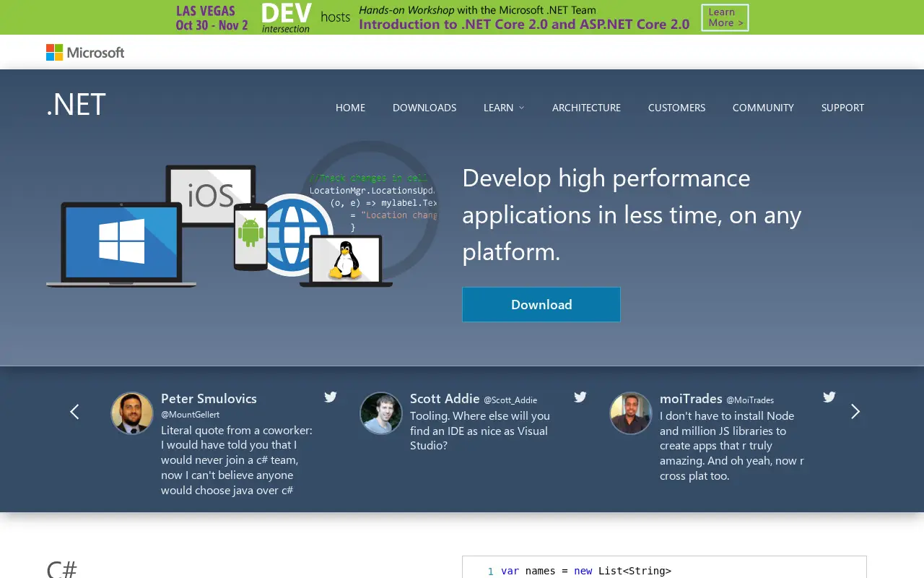Open the CUSTOMERS menu item

676,108
